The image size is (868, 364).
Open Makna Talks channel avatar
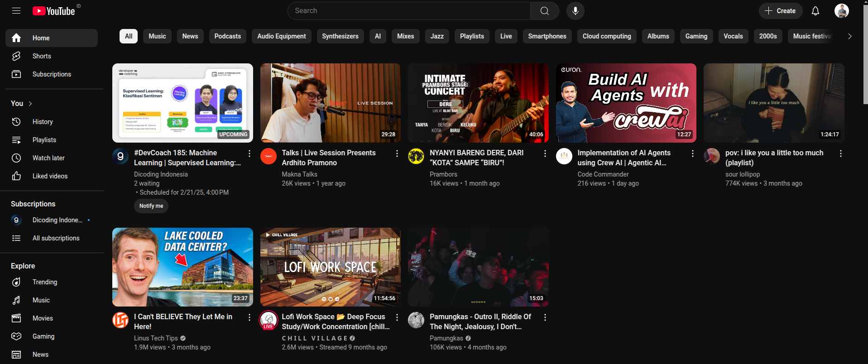pyautogui.click(x=269, y=157)
